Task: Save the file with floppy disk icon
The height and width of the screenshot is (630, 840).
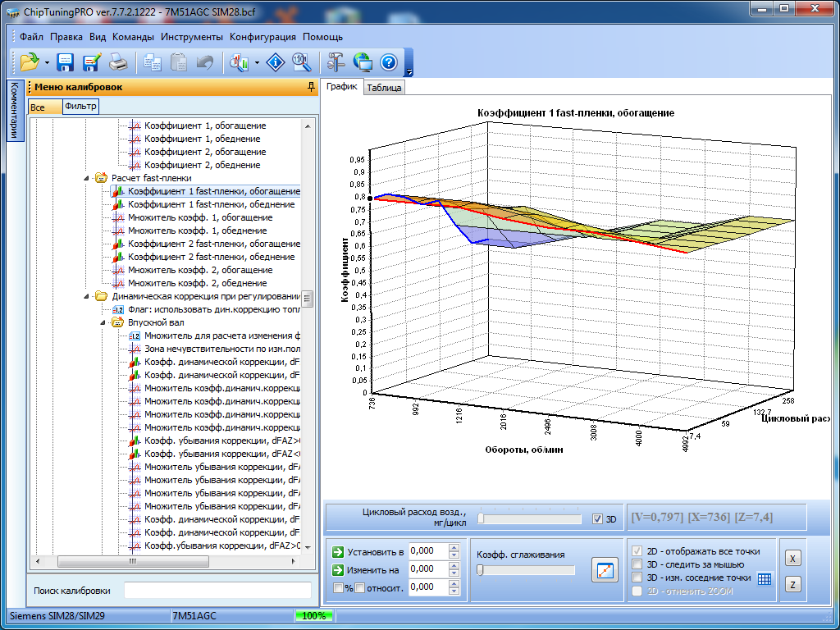Action: pos(66,62)
